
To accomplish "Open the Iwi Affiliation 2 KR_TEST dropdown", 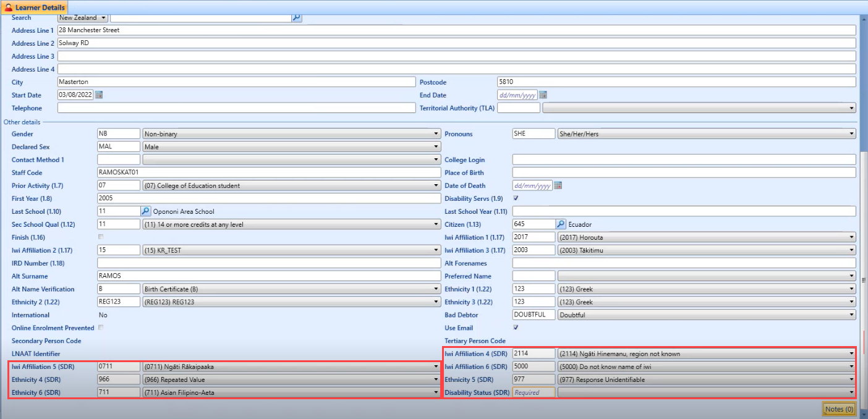I will [291, 250].
